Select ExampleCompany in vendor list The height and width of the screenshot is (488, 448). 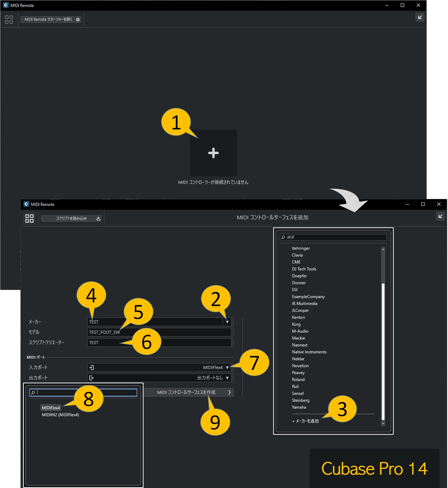pyautogui.click(x=308, y=297)
